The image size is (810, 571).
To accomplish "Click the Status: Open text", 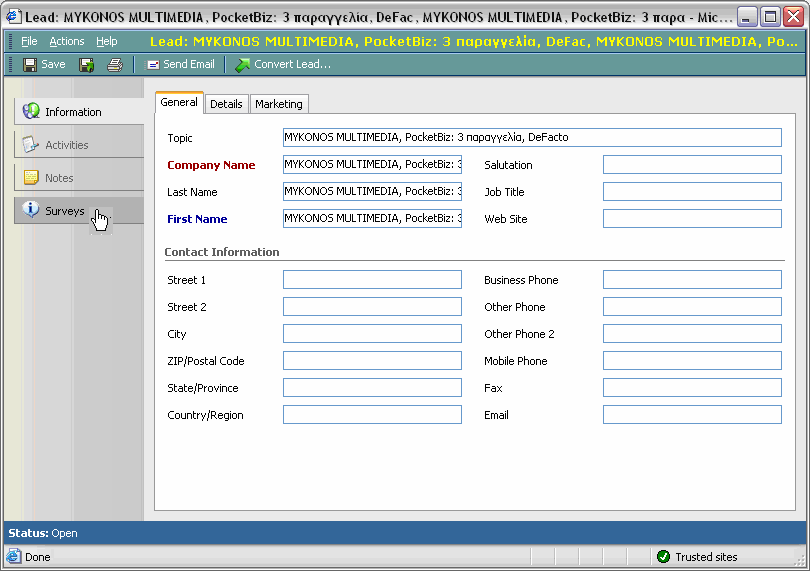I will pyautogui.click(x=43, y=533).
